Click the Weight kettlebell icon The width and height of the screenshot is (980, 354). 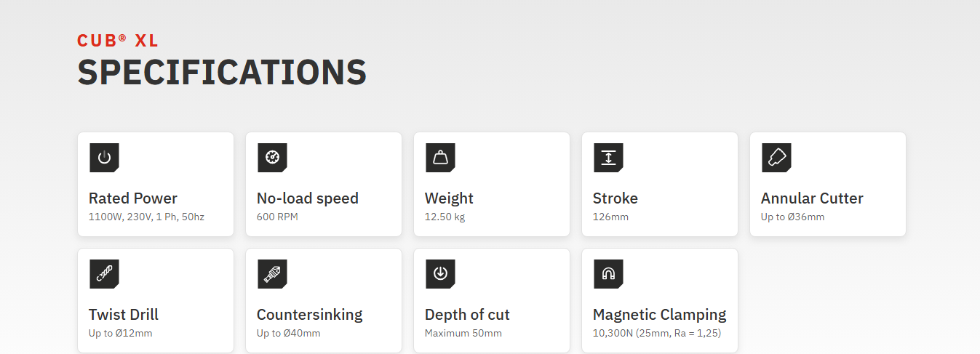440,158
